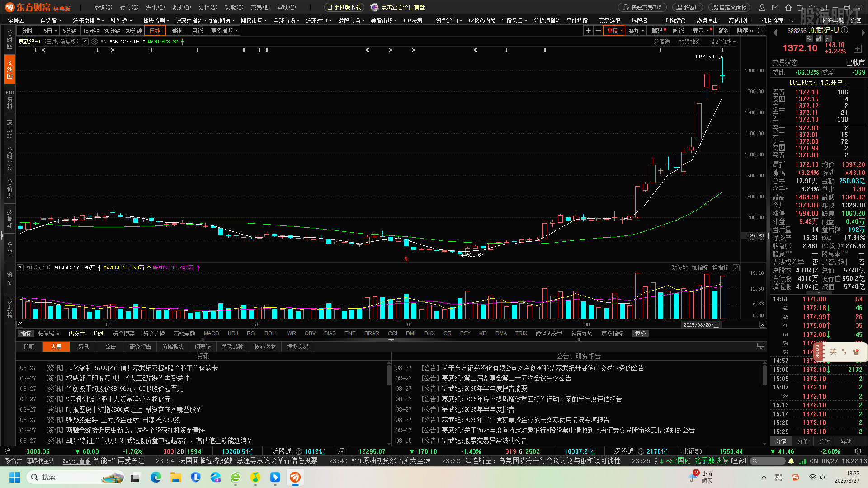Open 深股通 help question icon
Screen dimensions: 868x488
[x=641, y=451]
